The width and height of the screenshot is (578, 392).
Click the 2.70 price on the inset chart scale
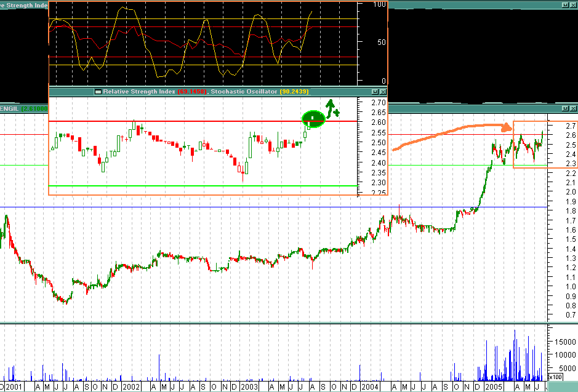tap(378, 103)
